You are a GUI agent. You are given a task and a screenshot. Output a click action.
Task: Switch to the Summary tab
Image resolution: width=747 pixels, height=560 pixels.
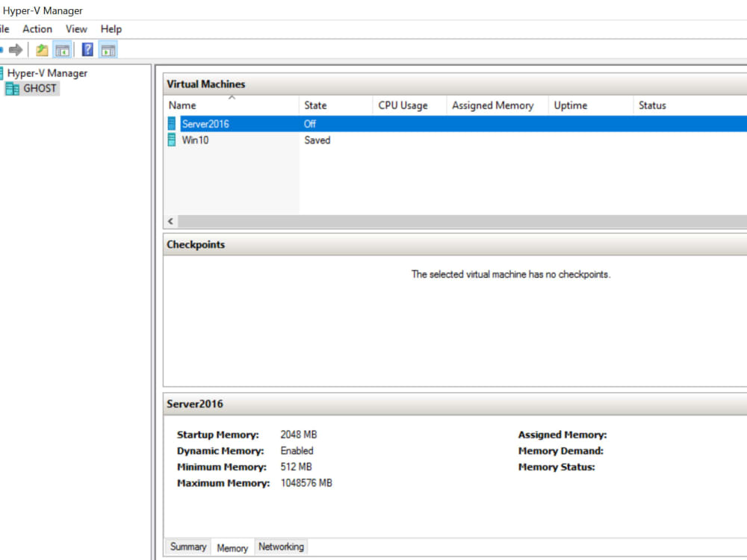[187, 547]
